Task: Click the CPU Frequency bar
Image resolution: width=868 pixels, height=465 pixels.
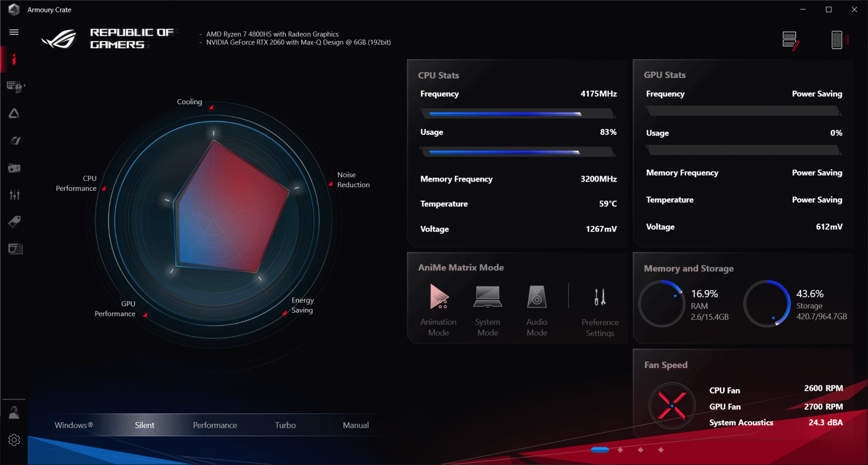Action: tap(518, 114)
